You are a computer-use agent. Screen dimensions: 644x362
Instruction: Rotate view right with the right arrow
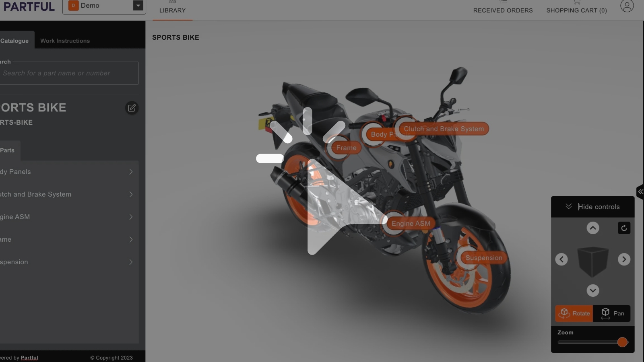pyautogui.click(x=624, y=259)
